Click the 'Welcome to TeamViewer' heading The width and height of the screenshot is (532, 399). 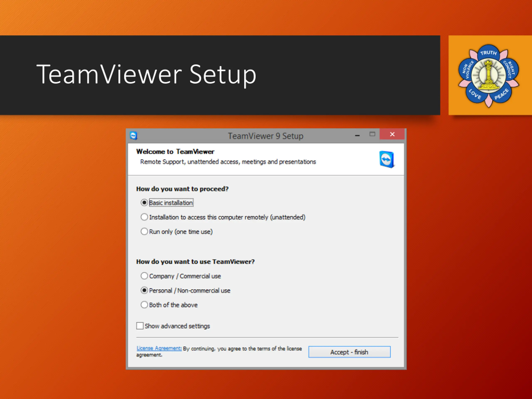(x=175, y=152)
